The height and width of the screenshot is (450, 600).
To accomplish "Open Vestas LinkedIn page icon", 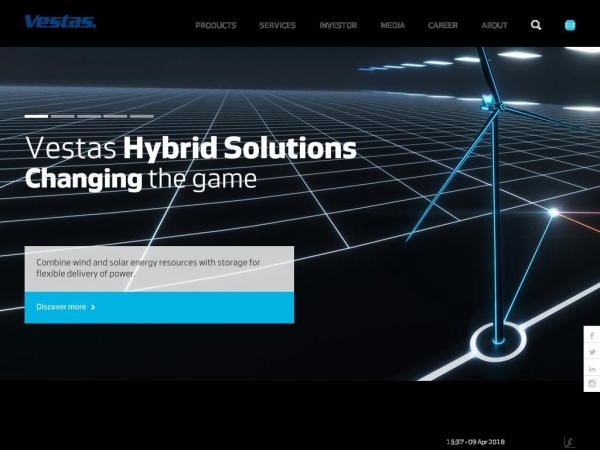I will tap(592, 368).
